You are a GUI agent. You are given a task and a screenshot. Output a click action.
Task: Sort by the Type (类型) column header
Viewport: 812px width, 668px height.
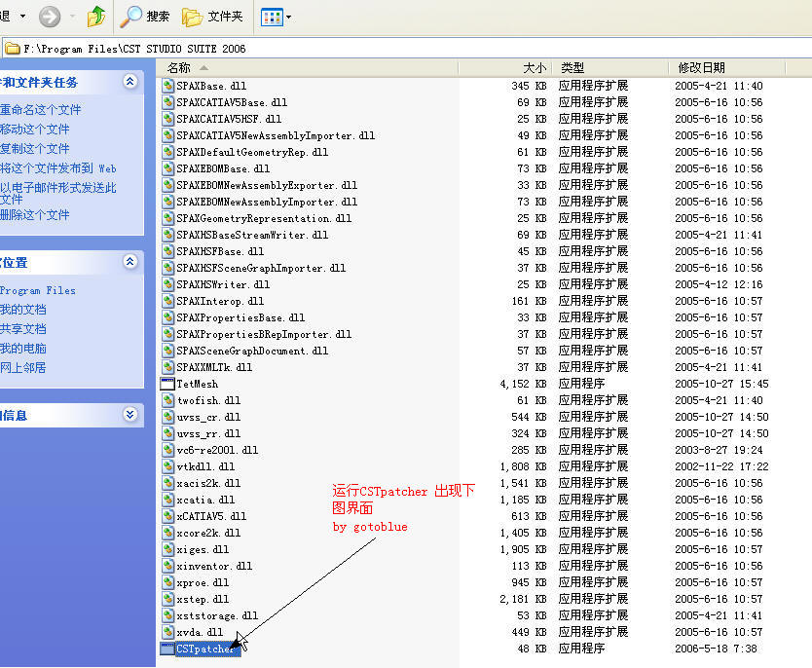click(x=610, y=68)
